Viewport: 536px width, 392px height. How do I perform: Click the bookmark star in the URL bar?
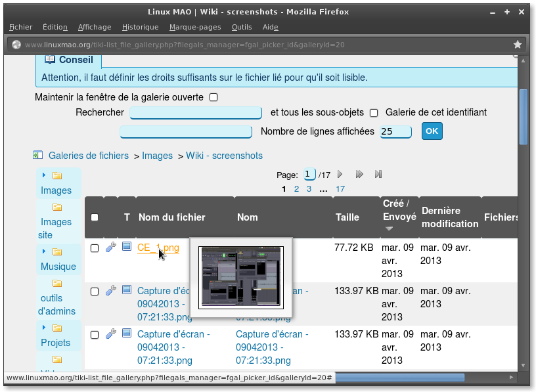(x=518, y=45)
